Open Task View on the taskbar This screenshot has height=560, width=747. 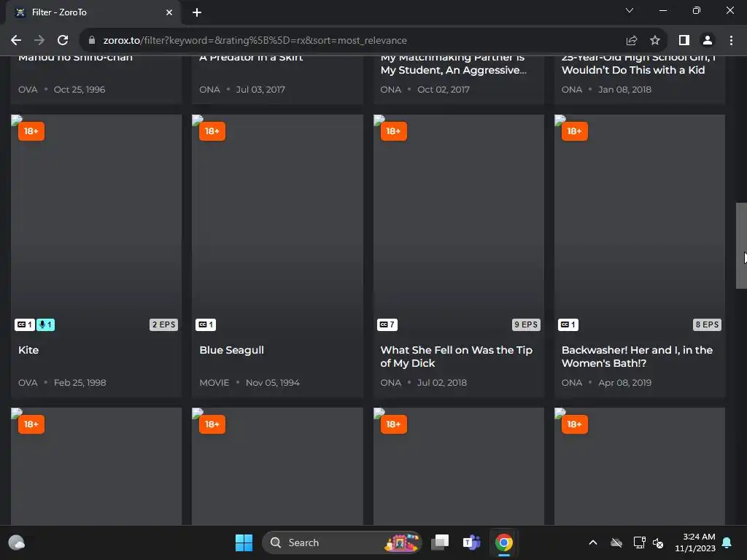click(x=440, y=542)
